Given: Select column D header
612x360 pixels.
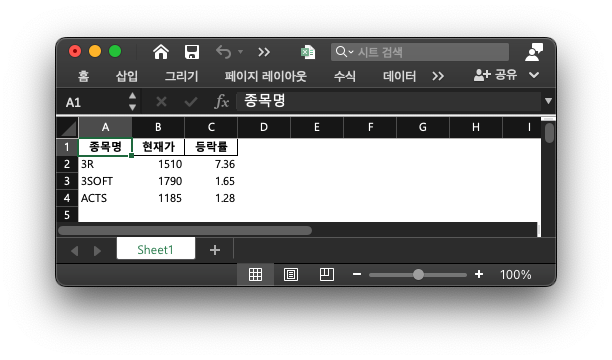Looking at the screenshot, I should [264, 127].
